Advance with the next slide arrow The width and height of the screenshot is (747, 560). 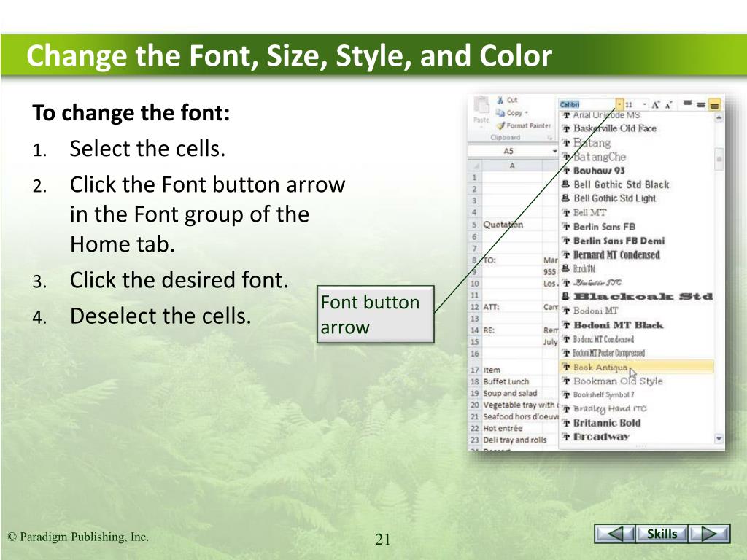(x=709, y=534)
